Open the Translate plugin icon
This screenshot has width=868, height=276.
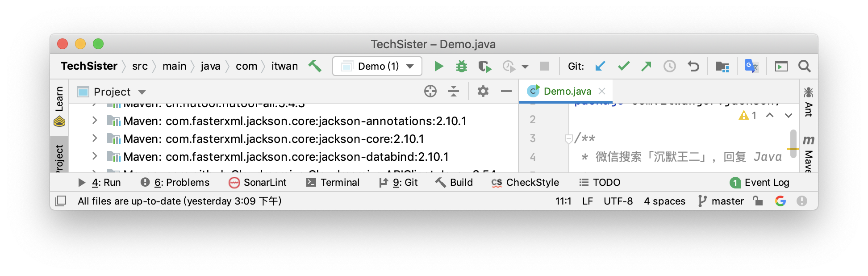coord(751,67)
